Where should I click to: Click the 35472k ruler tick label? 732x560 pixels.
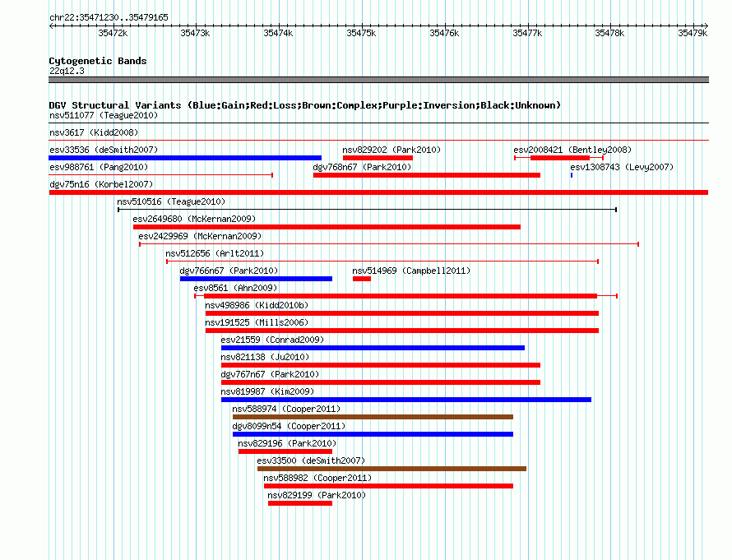[113, 33]
